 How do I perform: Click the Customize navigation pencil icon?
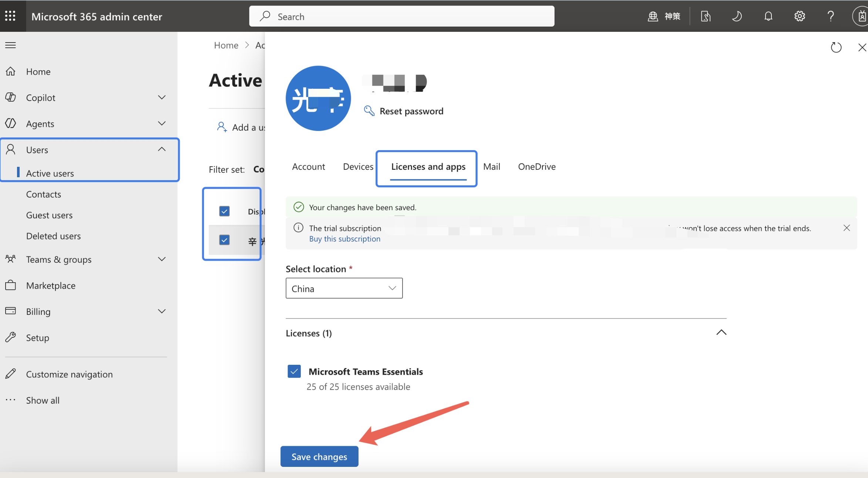tap(11, 374)
